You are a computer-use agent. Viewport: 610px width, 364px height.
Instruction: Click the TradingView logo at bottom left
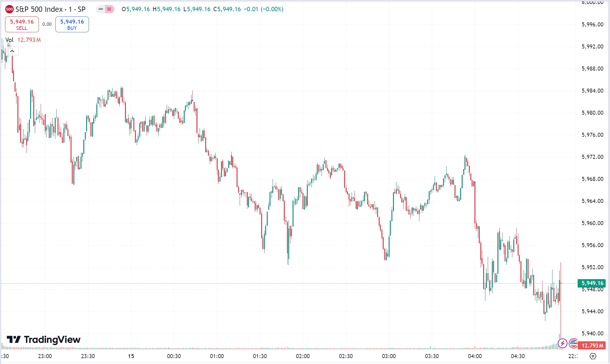[x=42, y=340]
